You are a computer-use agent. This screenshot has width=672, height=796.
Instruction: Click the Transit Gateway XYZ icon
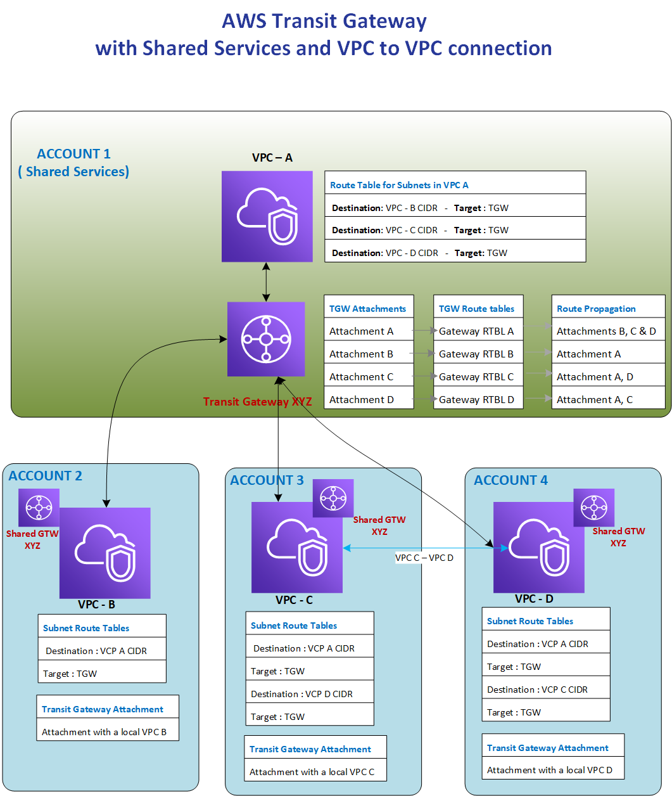(266, 339)
